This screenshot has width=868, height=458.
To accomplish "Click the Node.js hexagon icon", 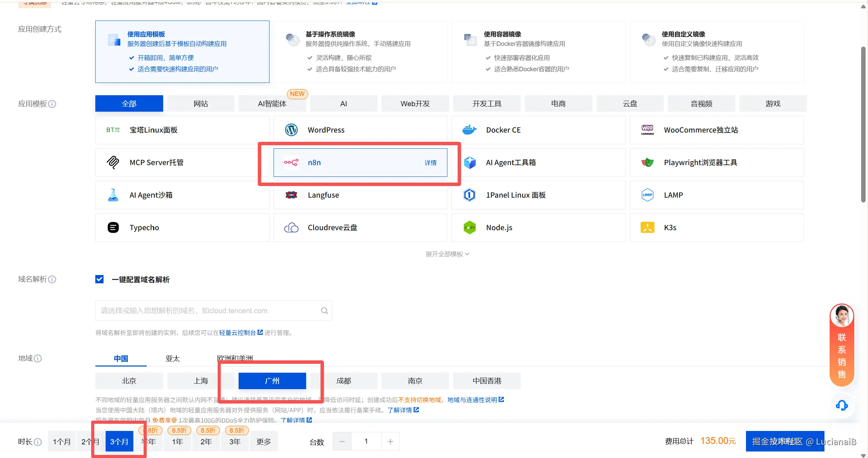I will click(469, 227).
